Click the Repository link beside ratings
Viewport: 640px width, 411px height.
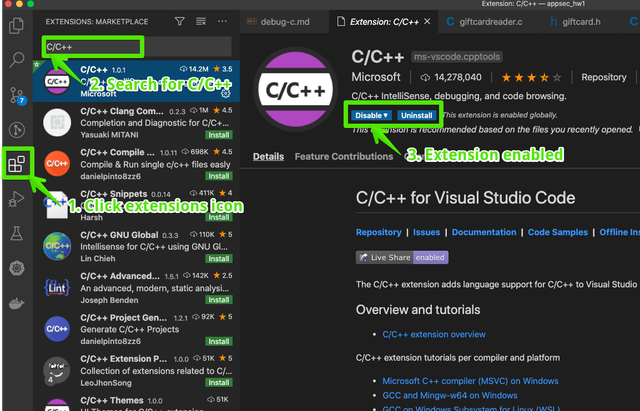pyautogui.click(x=604, y=77)
